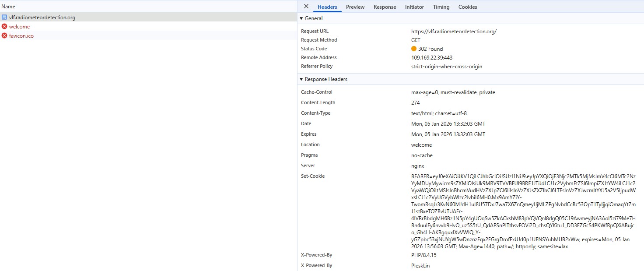Image resolution: width=644 pixels, height=271 pixels.
Task: Select the Headers tab
Action: pyautogui.click(x=327, y=7)
